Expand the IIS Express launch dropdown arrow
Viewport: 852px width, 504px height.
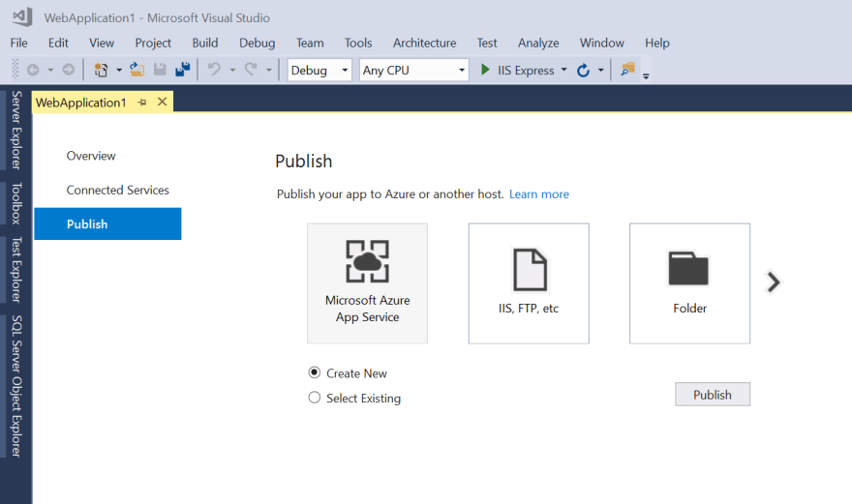tap(564, 70)
